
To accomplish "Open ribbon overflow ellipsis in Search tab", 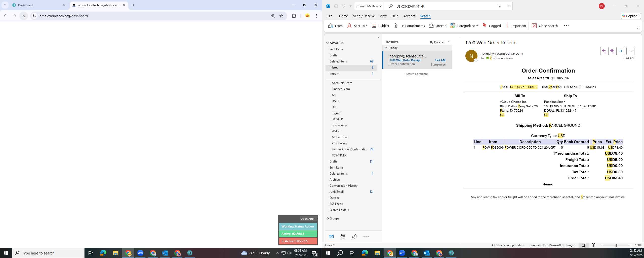I will [566, 26].
